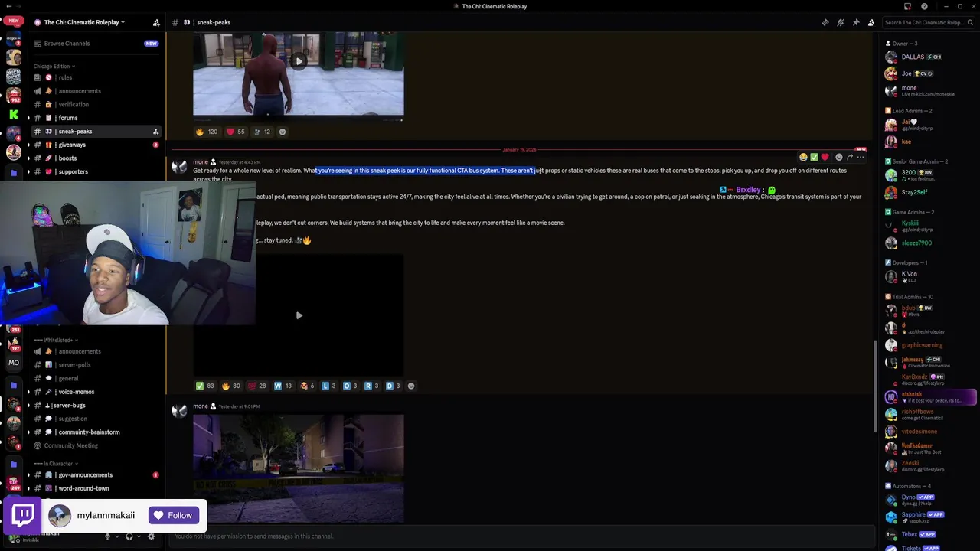Open the Dyno bot in member list
The image size is (980, 551).
929,500
